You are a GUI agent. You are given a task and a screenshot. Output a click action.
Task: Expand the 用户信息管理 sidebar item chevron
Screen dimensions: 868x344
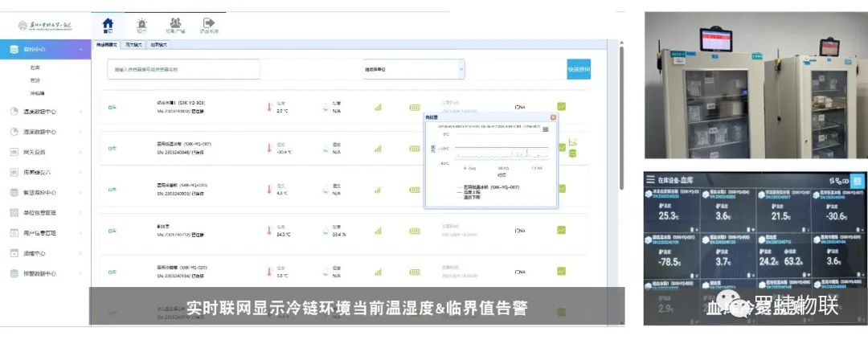tap(81, 233)
